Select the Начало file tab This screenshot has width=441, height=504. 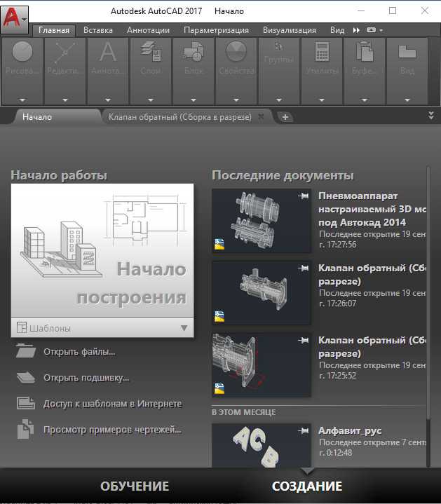click(56, 117)
